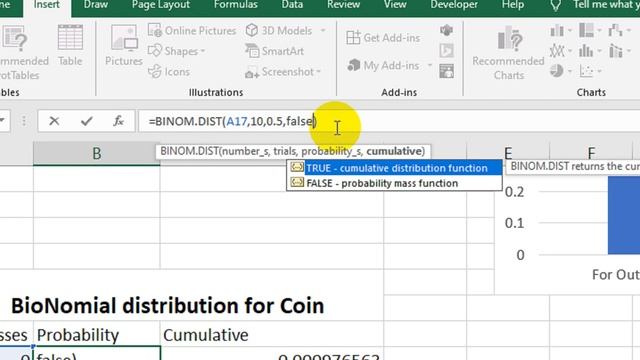Click the blue bar in the chart

(624, 215)
